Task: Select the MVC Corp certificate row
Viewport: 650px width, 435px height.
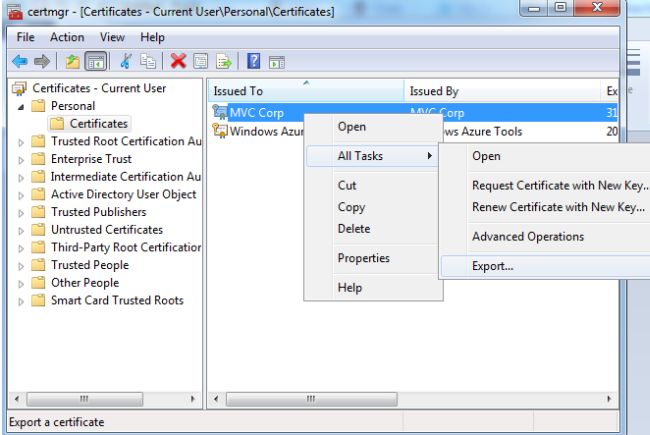Action: pos(414,112)
